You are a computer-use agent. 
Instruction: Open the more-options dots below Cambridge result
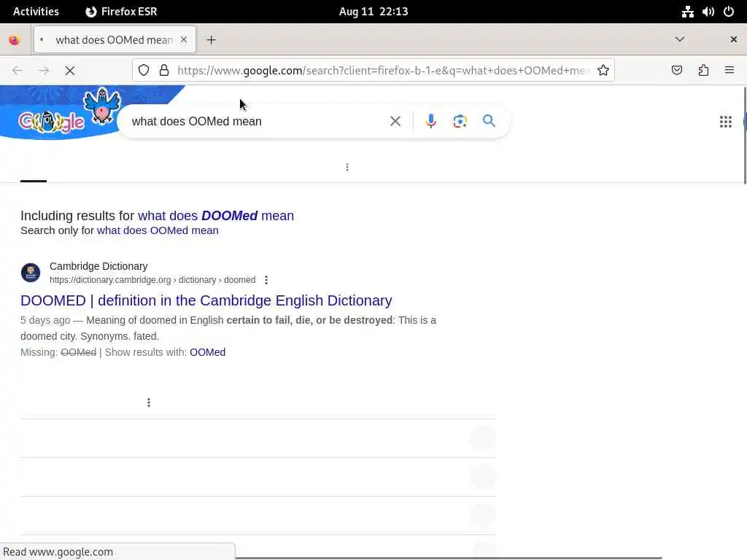(149, 402)
